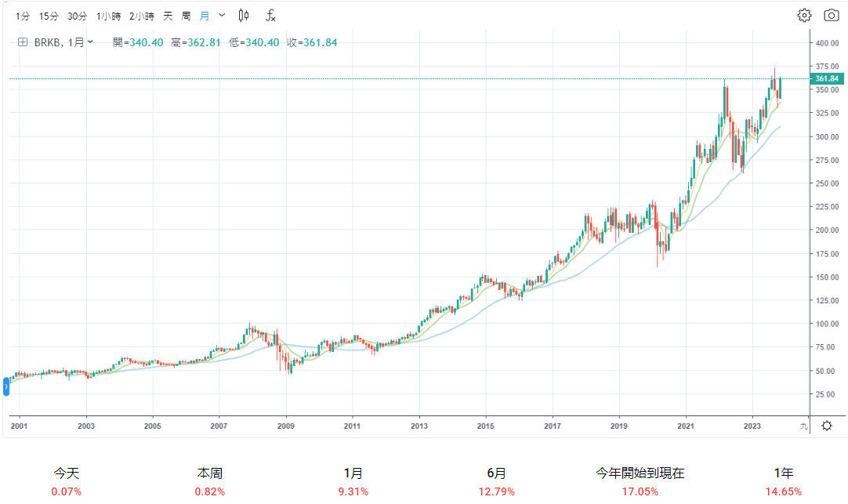Select the 30分 interval

[x=78, y=16]
